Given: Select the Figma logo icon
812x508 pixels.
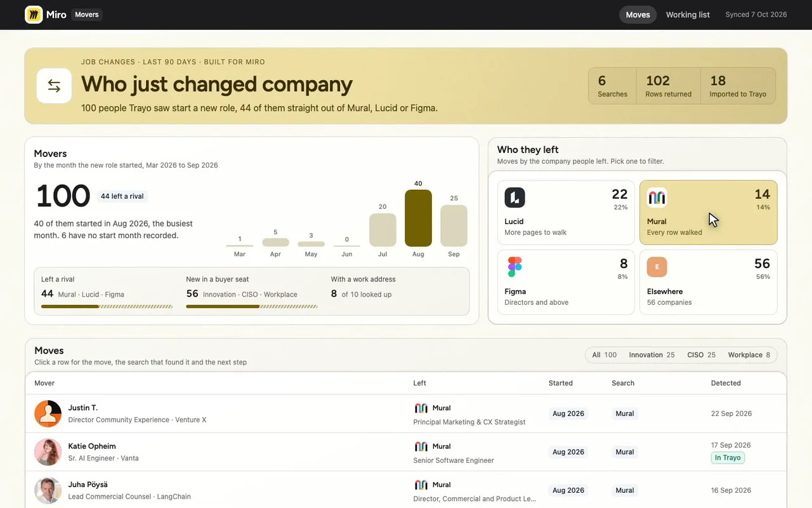Looking at the screenshot, I should (x=514, y=267).
